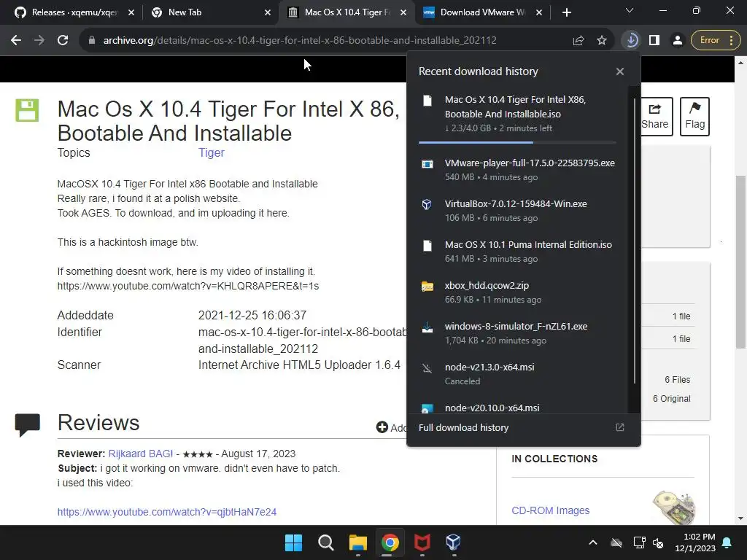Click the downloading Tiger iso file icon
The height and width of the screenshot is (560, 747).
(x=427, y=101)
